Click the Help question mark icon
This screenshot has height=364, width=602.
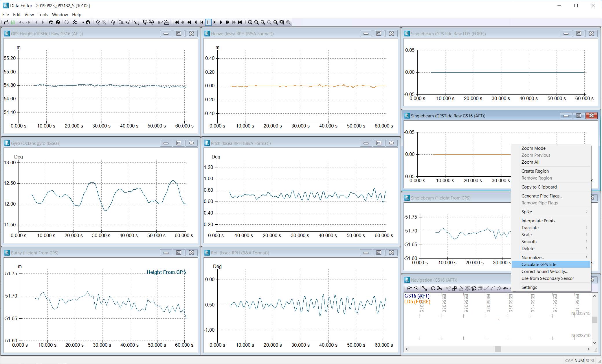[58, 22]
